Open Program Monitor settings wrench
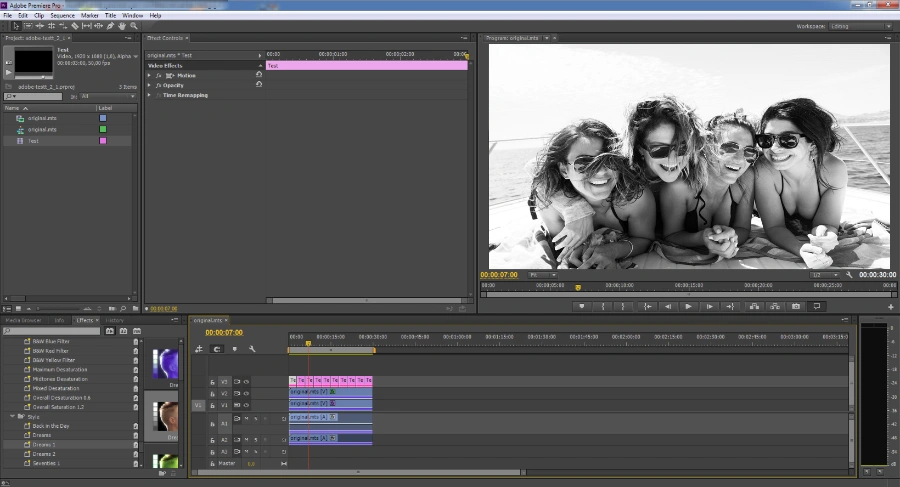Image resolution: width=900 pixels, height=487 pixels. (849, 275)
